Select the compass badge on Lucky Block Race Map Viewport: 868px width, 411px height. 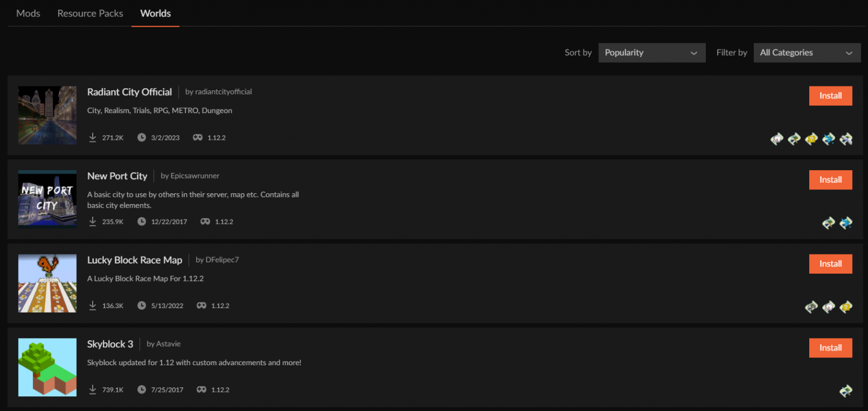tap(828, 307)
